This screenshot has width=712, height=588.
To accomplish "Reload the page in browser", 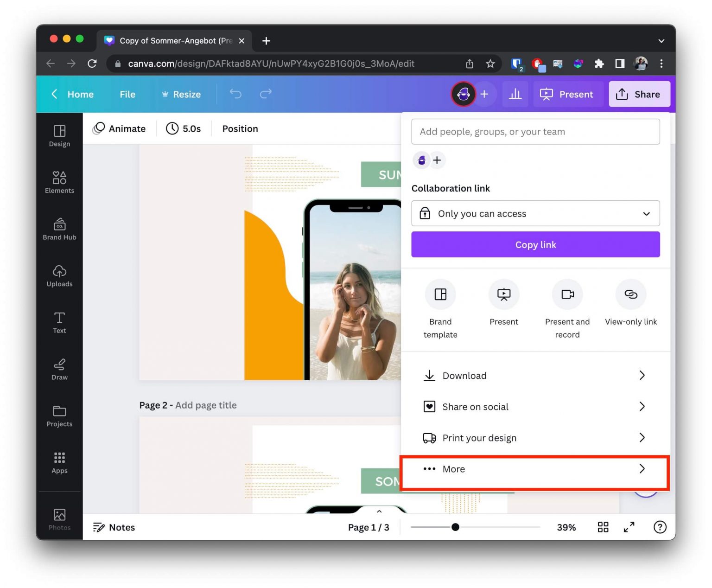I will click(x=92, y=64).
